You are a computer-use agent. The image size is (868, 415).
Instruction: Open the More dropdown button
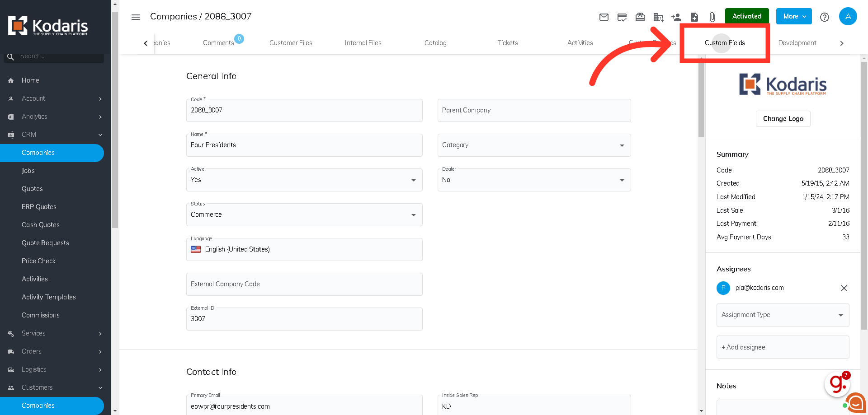(x=794, y=16)
